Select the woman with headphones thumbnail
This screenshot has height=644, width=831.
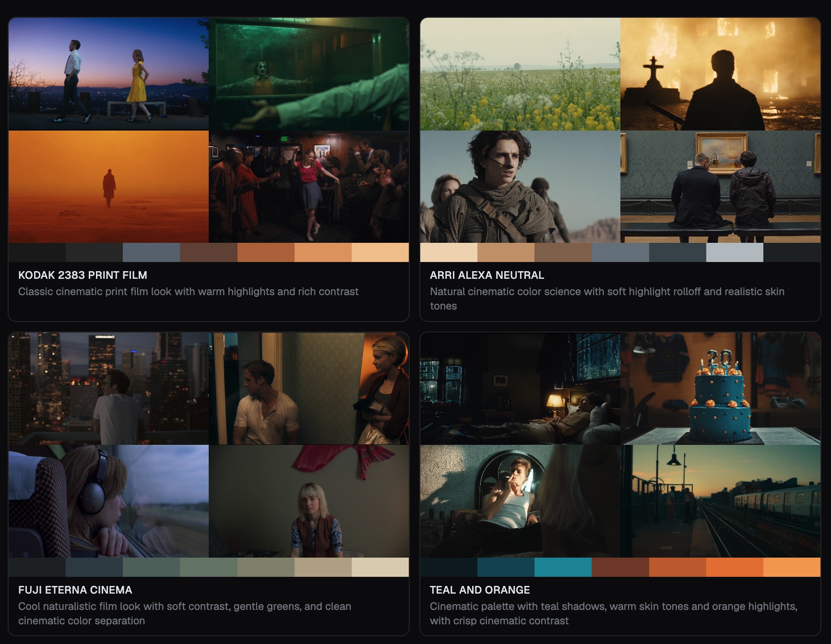(x=108, y=501)
